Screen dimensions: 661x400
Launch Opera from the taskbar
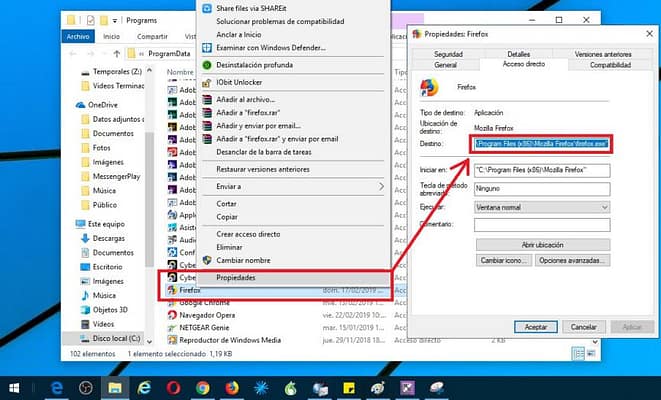coord(174,387)
